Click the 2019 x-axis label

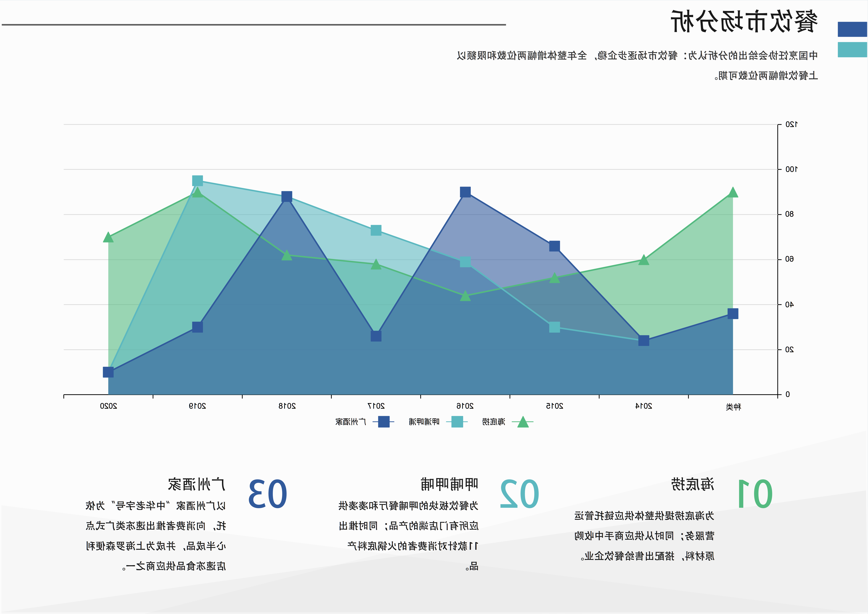(x=197, y=406)
